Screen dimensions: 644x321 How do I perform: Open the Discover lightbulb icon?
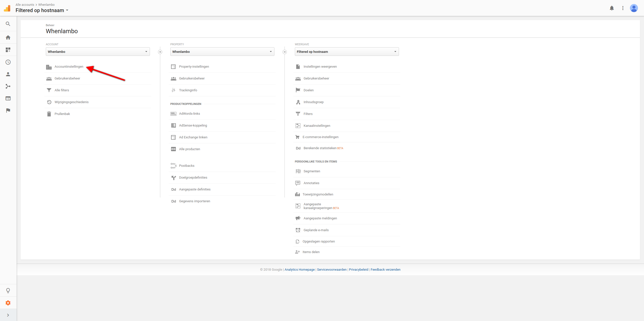[x=8, y=291]
